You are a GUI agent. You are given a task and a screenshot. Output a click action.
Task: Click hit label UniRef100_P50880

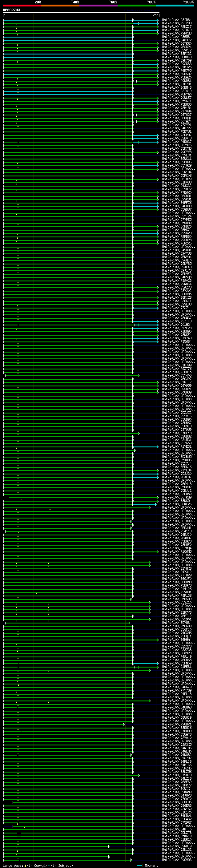177,223
